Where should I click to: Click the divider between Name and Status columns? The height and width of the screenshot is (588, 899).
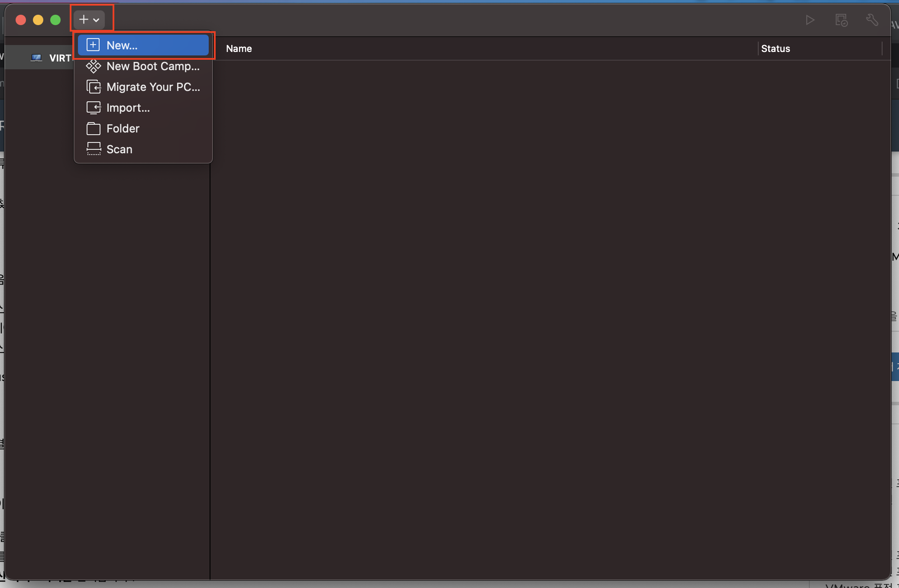pos(758,48)
